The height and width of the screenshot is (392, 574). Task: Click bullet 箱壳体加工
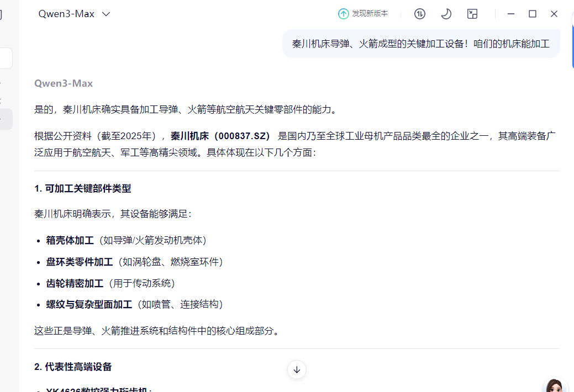click(x=70, y=240)
